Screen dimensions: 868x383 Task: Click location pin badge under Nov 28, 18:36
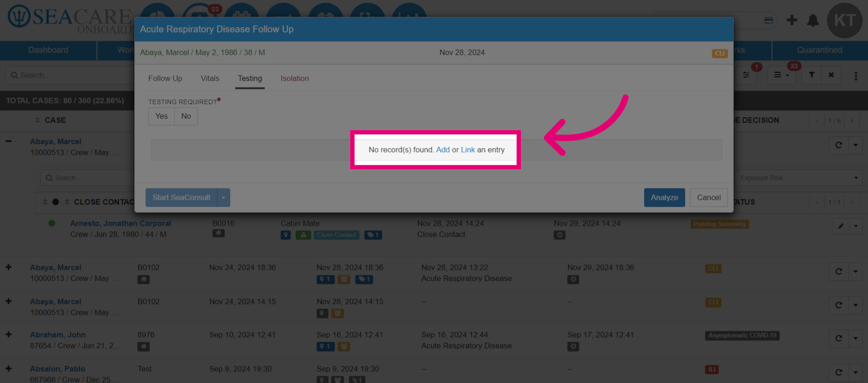tap(325, 280)
